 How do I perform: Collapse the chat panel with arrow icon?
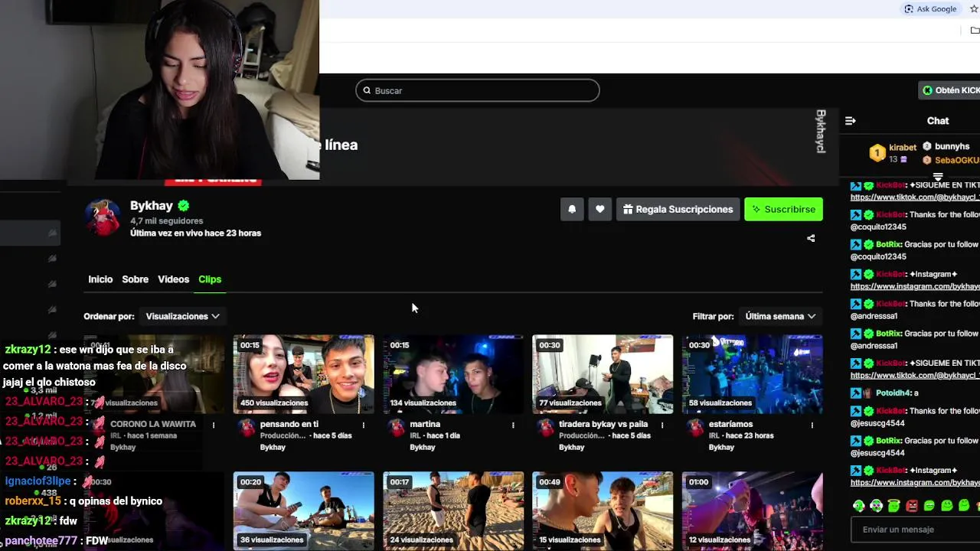pyautogui.click(x=850, y=121)
